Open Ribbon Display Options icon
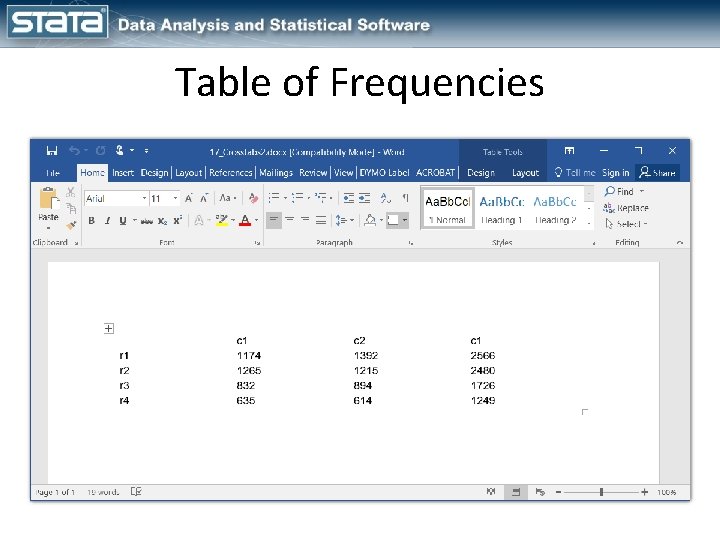The height and width of the screenshot is (540, 720). click(x=569, y=151)
